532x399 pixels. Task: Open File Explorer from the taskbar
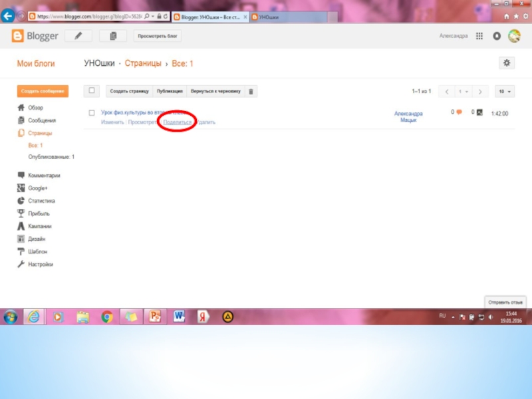tap(82, 317)
